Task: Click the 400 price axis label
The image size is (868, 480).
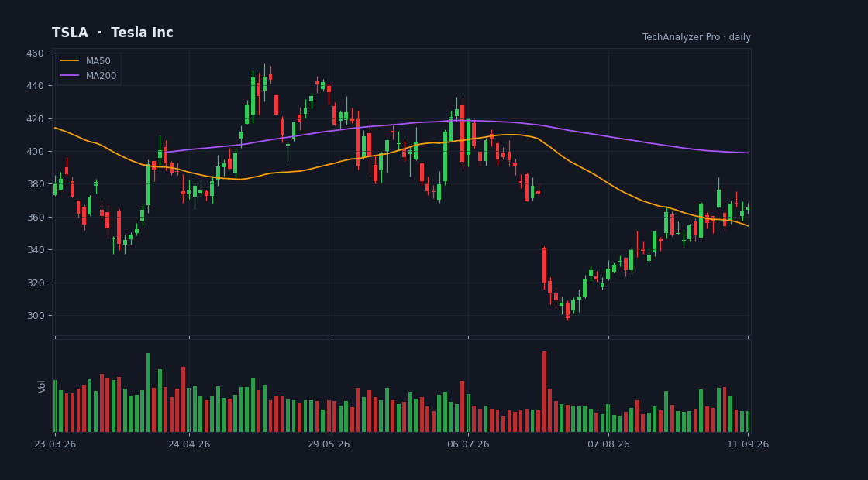Action: (x=35, y=152)
